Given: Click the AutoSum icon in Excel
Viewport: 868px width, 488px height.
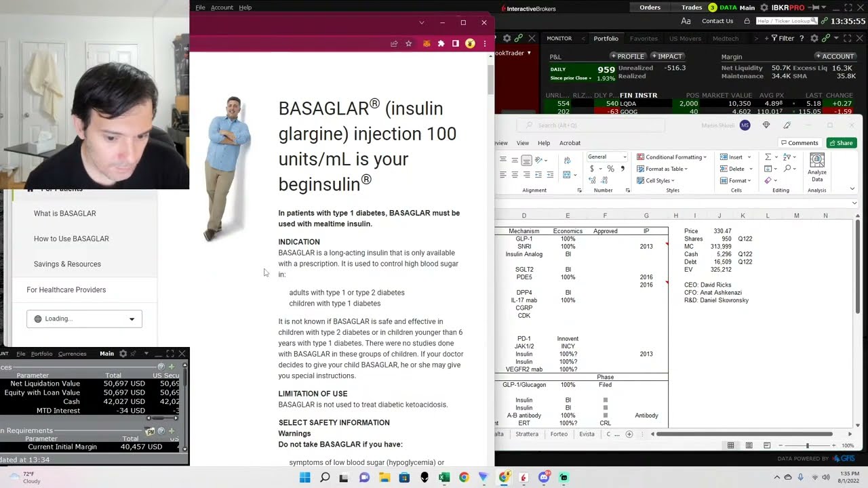Looking at the screenshot, I should click(768, 157).
